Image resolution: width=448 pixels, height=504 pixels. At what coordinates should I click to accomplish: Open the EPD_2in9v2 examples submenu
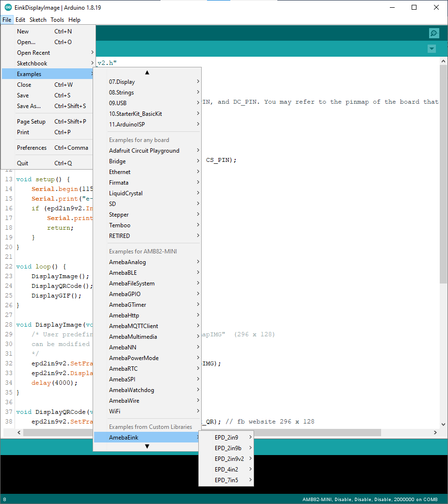coord(229,459)
